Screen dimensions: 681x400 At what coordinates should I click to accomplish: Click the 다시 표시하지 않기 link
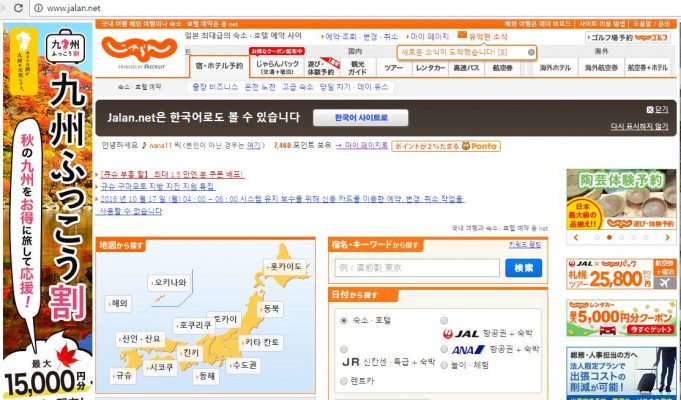coord(639,126)
